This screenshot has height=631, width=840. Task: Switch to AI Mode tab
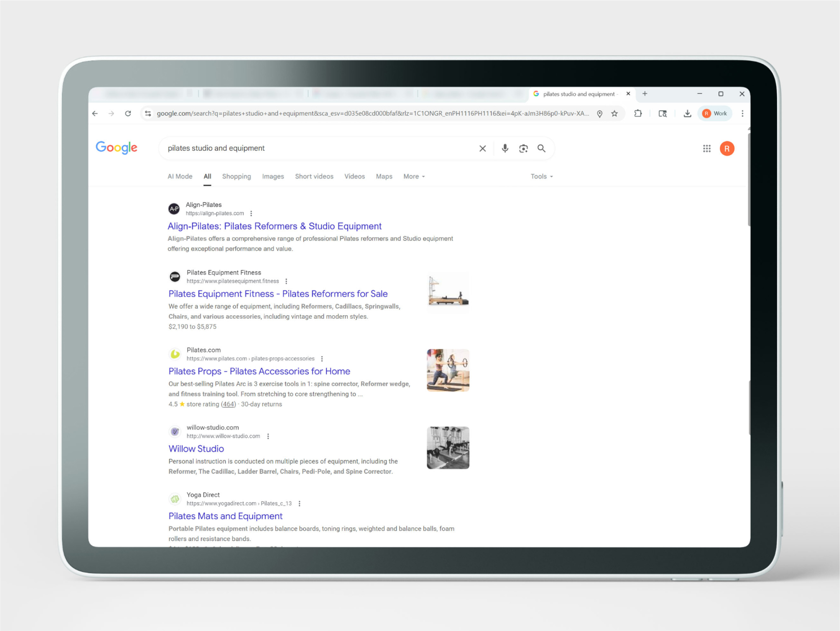(x=180, y=176)
